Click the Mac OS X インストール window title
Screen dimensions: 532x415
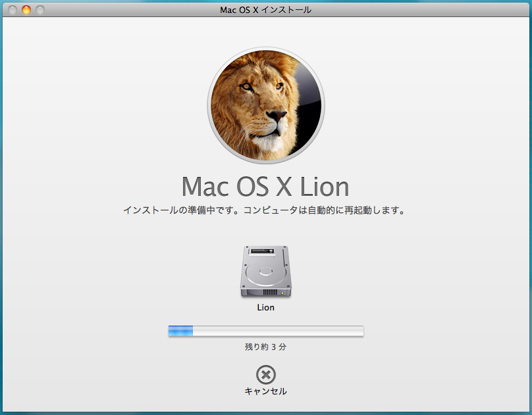click(x=265, y=10)
